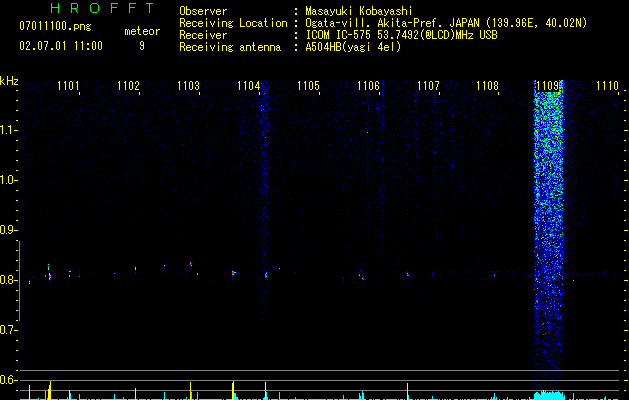Click the 0.8 kHz frequency label
629x400 pixels.
(8, 280)
